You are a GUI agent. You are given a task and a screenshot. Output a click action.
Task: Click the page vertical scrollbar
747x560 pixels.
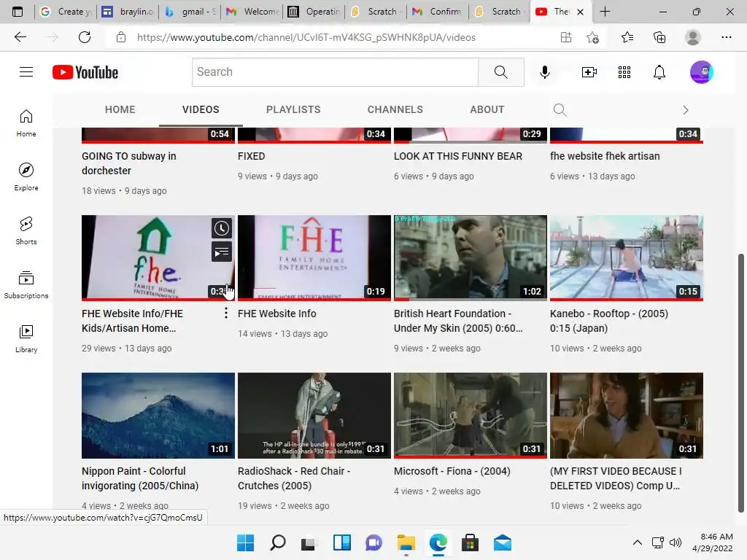[x=741, y=383]
